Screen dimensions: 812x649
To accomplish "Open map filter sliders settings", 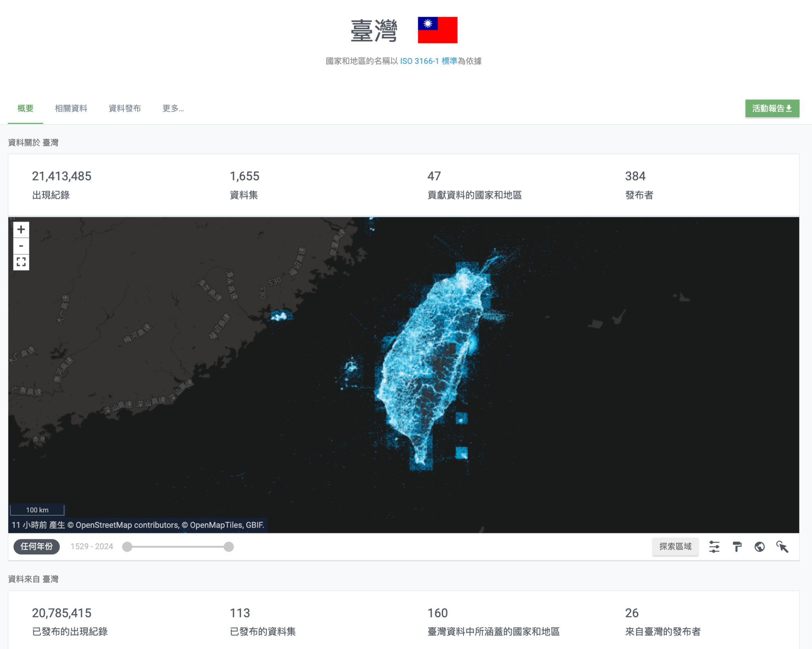I will pyautogui.click(x=714, y=547).
